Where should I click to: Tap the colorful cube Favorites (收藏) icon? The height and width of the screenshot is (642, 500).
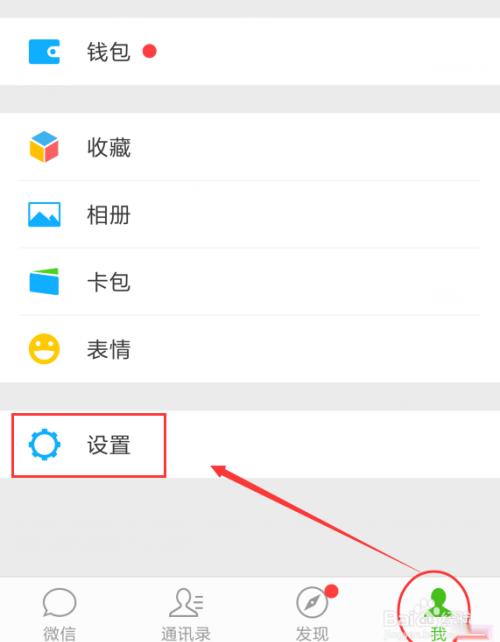[44, 147]
